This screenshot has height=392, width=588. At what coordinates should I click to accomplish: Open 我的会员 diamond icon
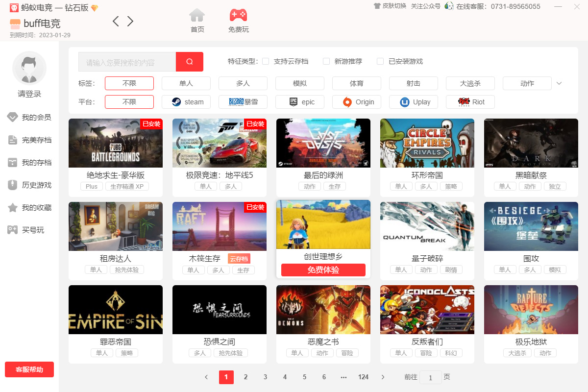[12, 118]
